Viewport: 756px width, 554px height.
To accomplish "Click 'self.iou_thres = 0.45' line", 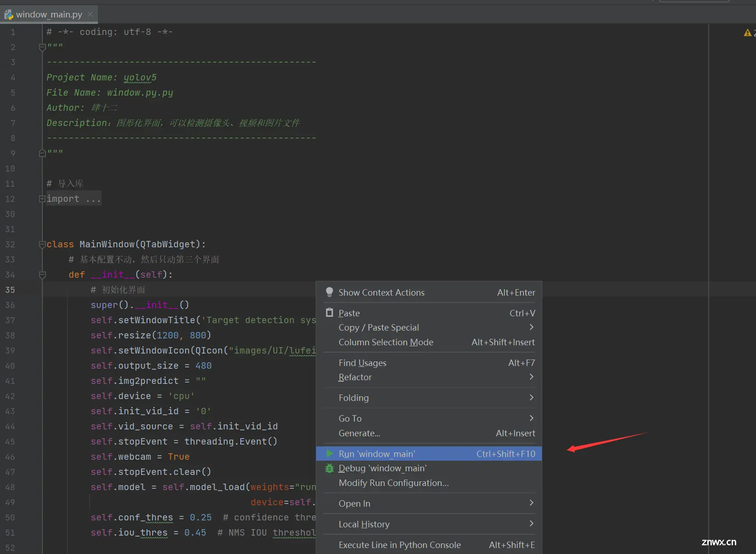I will 148,533.
